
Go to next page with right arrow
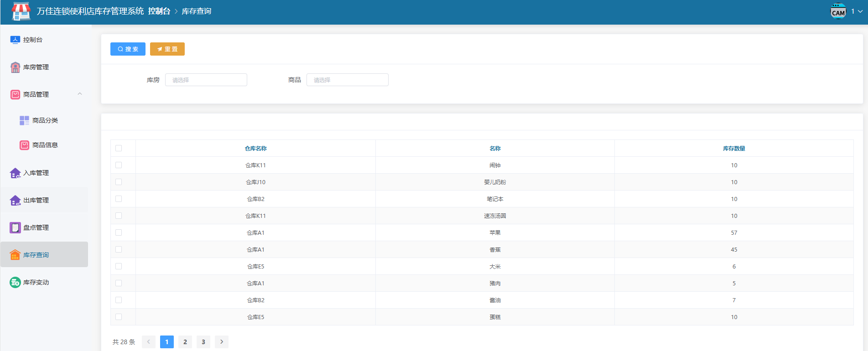click(222, 342)
